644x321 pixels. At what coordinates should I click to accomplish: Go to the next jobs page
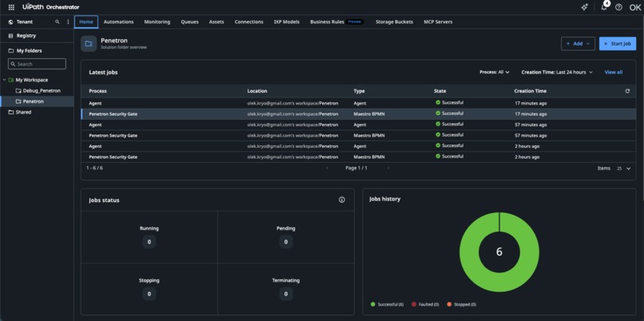click(388, 168)
